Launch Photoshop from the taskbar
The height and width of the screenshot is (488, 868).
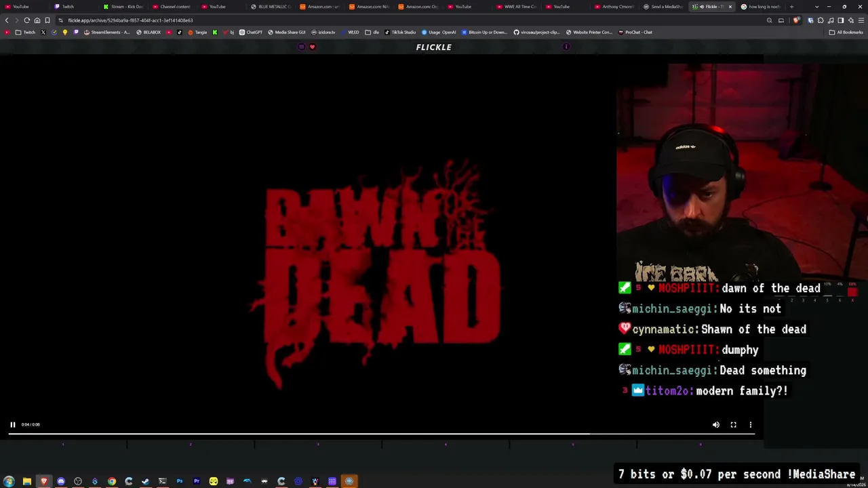[x=180, y=481]
